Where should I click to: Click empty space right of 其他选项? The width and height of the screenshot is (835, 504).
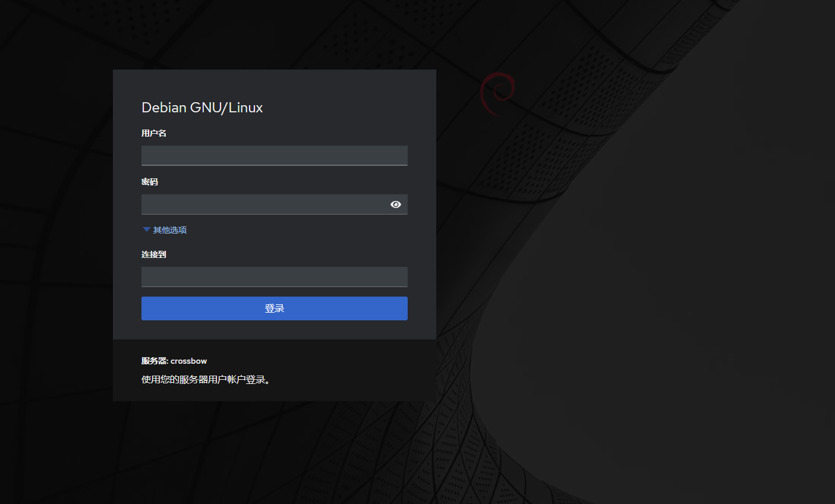pyautogui.click(x=297, y=230)
